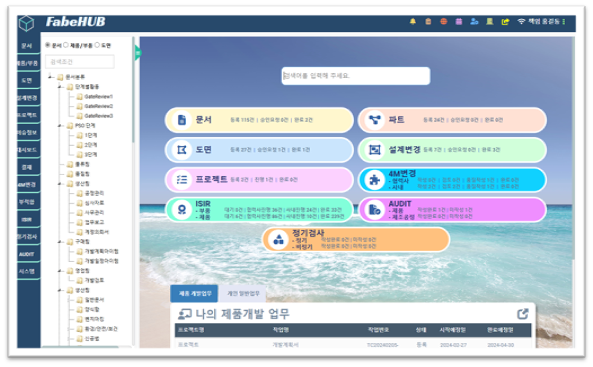Select the 문서 radio button
Image resolution: width=593 pixels, height=367 pixels.
(48, 45)
